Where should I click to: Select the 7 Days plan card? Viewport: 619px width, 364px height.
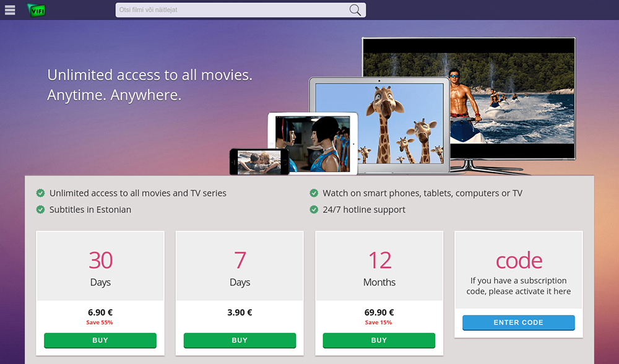[240, 293]
